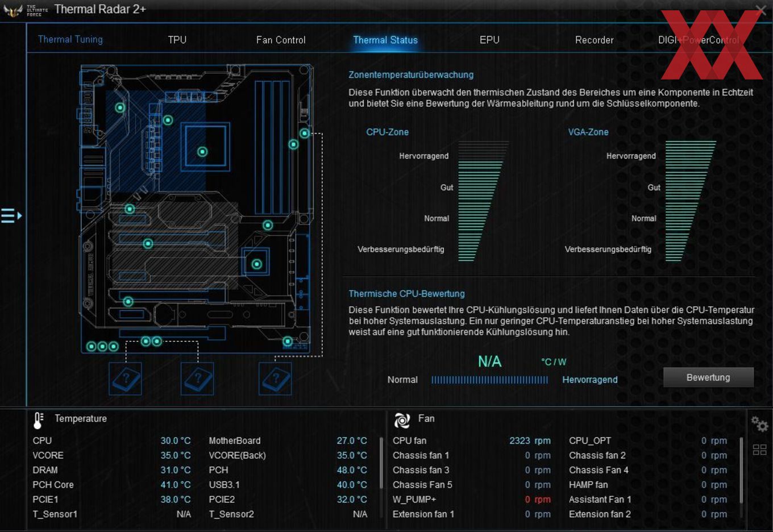
Task: Open the DIGI+ PowerControl tab
Action: (x=699, y=40)
